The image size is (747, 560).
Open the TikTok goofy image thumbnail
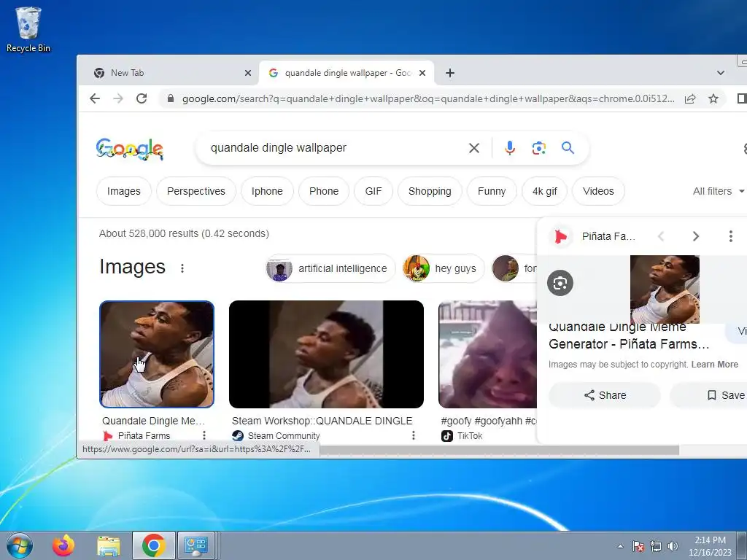click(x=487, y=354)
